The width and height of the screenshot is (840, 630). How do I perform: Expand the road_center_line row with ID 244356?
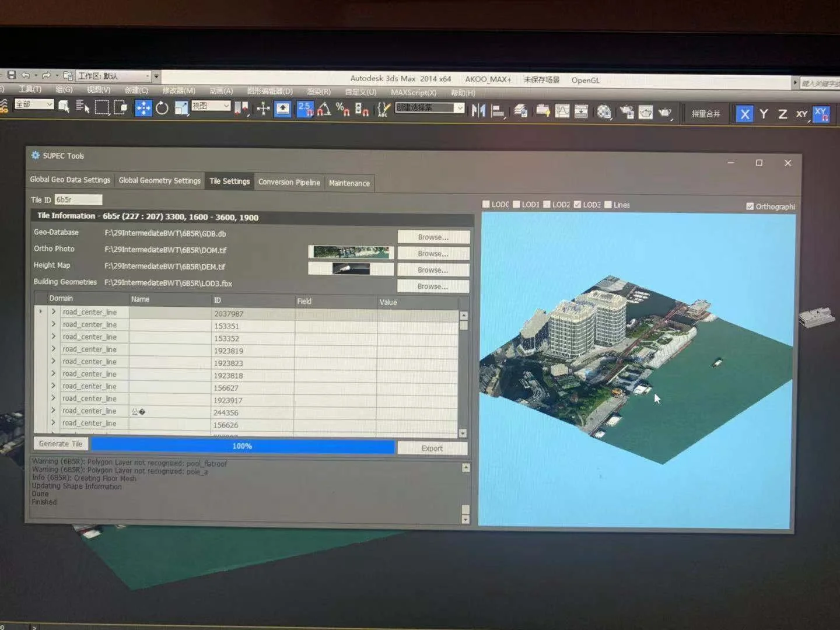pos(54,410)
